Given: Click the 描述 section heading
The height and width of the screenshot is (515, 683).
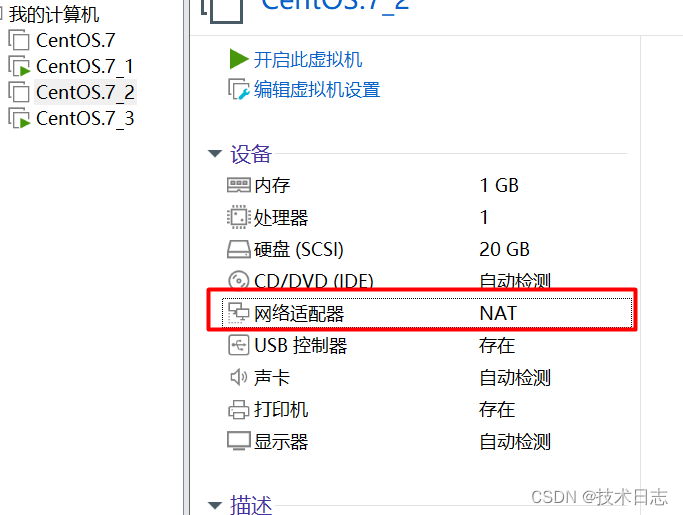Looking at the screenshot, I should 251,505.
